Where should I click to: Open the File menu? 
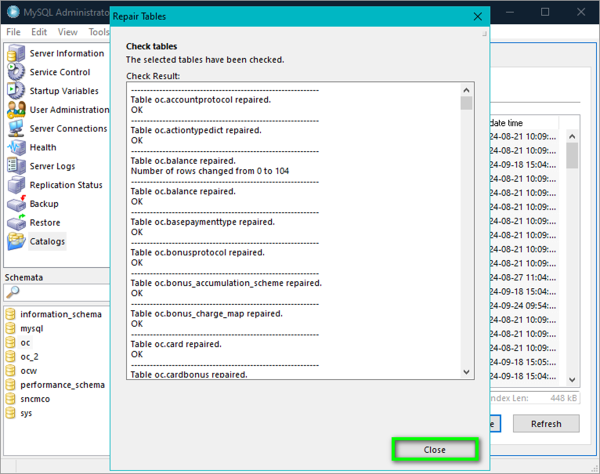click(x=13, y=32)
